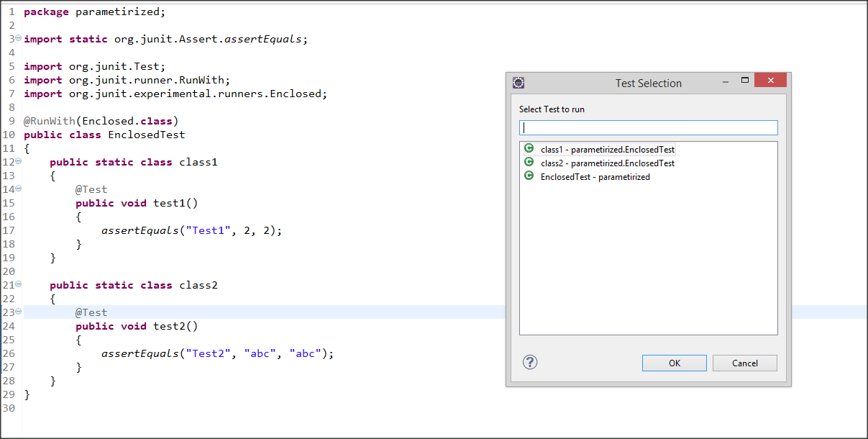The height and width of the screenshot is (439, 868).
Task: Click the Enclosed runners import line
Action: (175, 94)
